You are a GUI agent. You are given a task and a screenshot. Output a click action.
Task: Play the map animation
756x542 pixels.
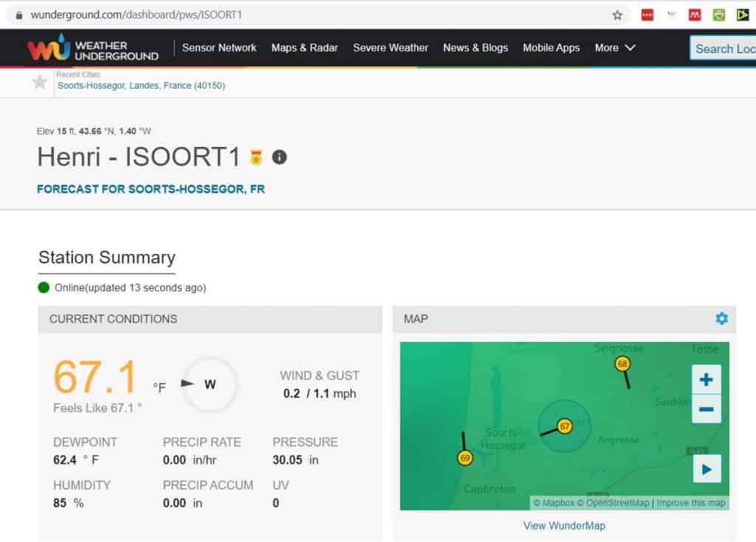point(707,469)
